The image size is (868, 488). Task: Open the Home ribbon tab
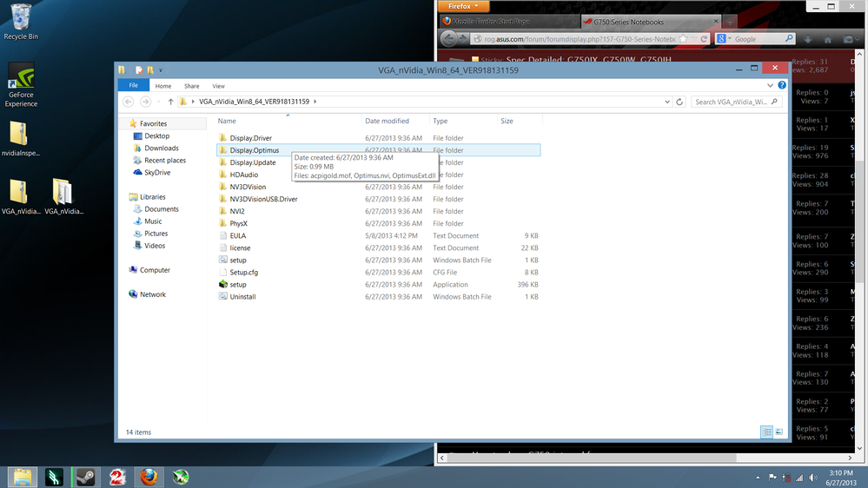click(163, 86)
